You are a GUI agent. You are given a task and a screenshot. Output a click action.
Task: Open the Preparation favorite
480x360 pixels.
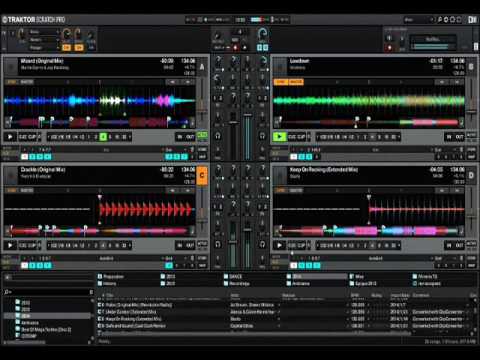pyautogui.click(x=111, y=276)
